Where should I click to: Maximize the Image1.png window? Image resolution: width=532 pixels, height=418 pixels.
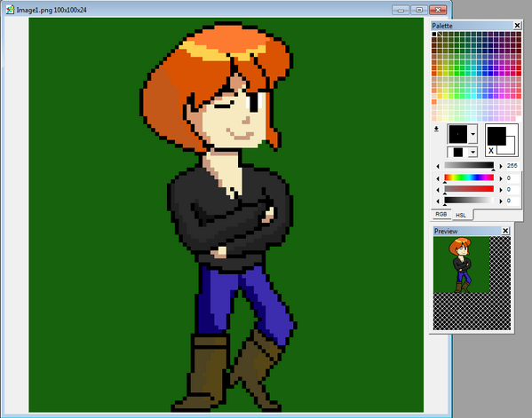click(419, 10)
